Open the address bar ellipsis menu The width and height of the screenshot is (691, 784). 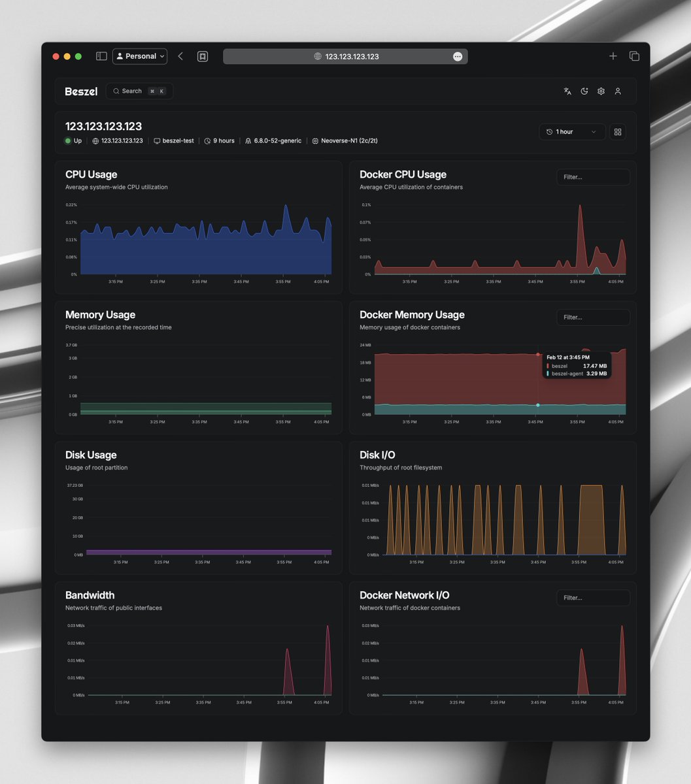(x=458, y=56)
